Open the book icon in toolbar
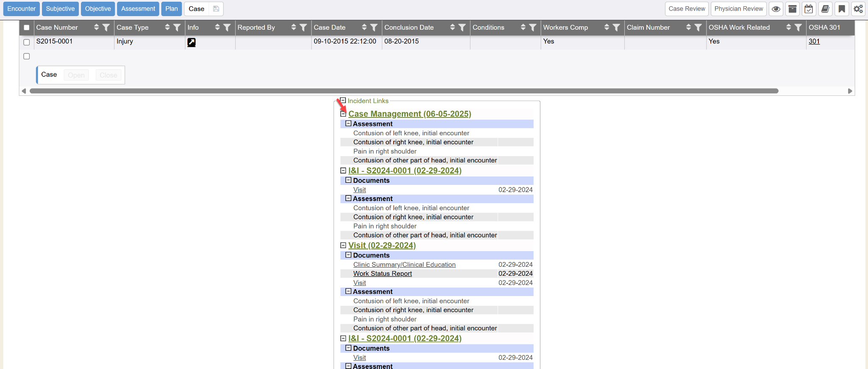 click(825, 9)
